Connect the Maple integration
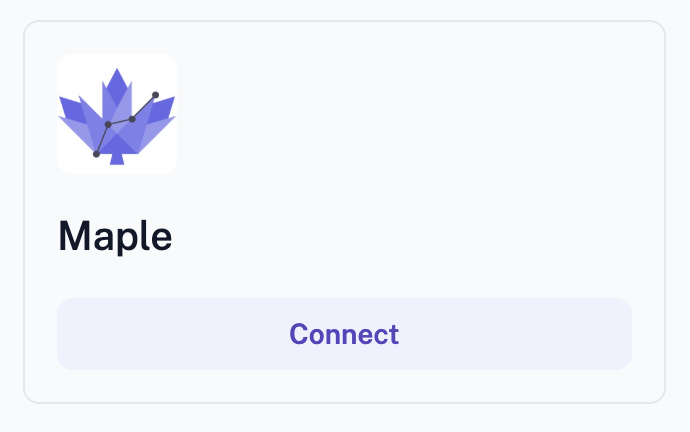 [x=344, y=334]
